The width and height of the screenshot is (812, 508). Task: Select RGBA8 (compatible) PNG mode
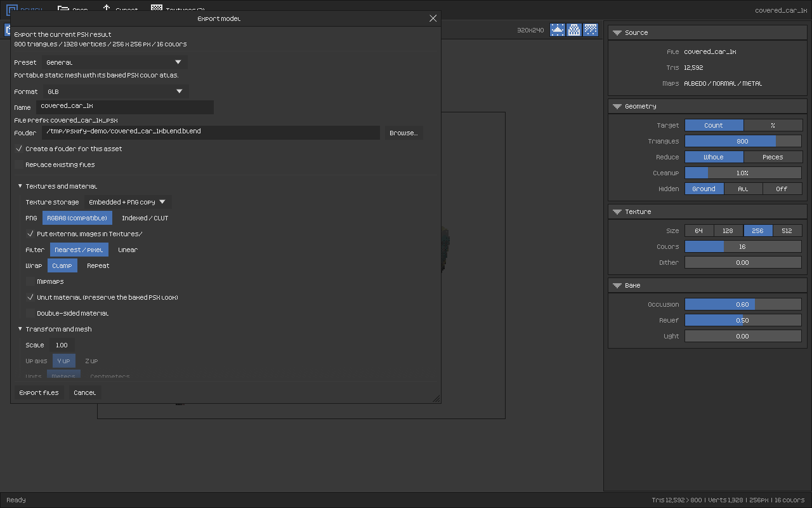(77, 218)
